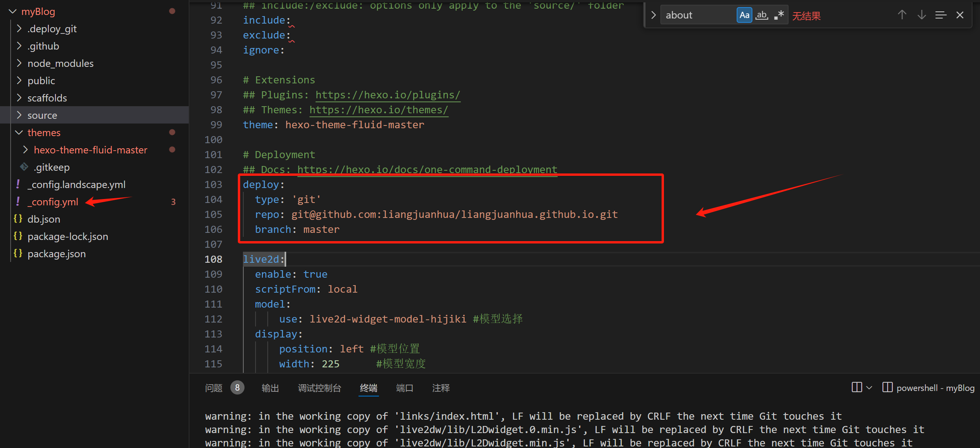Click the modified dot beside myBlog root
The height and width of the screenshot is (448, 980).
coord(172,11)
